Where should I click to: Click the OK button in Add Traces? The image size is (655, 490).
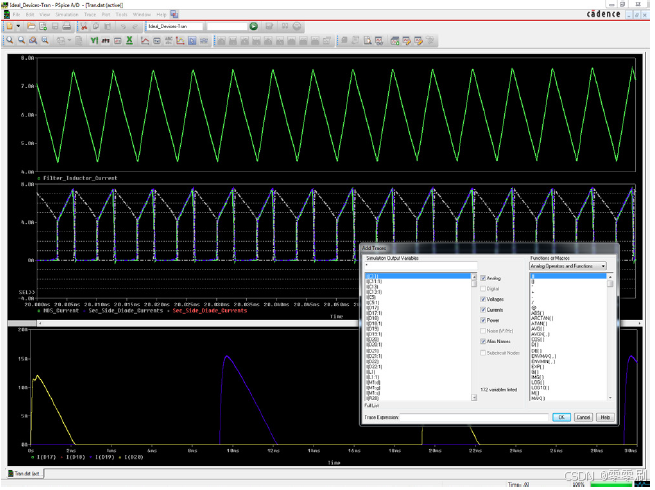tap(561, 418)
